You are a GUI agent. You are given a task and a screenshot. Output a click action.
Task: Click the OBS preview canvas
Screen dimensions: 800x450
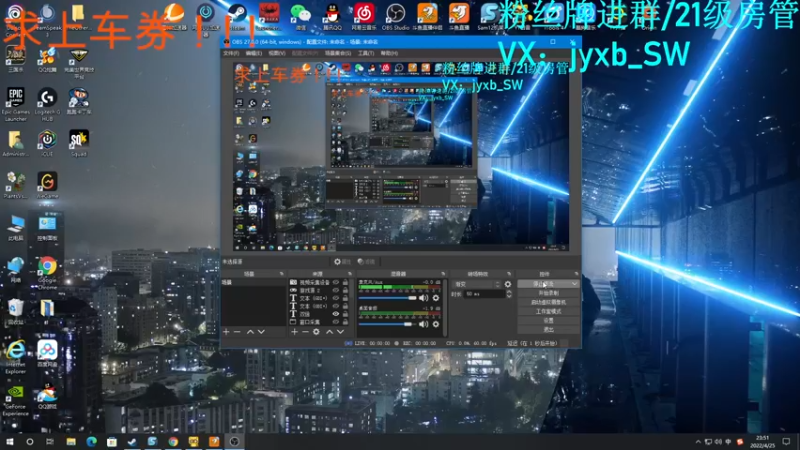tap(401, 156)
